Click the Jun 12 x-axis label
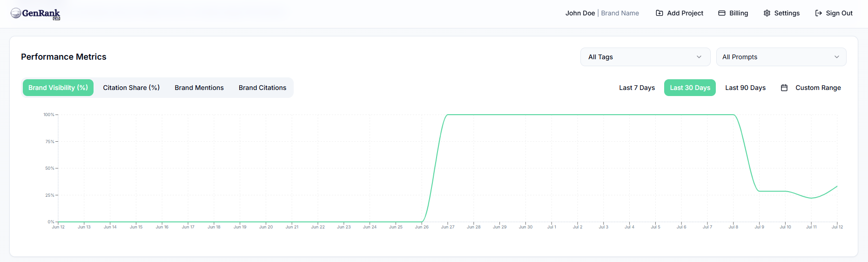The width and height of the screenshot is (868, 262). click(58, 227)
